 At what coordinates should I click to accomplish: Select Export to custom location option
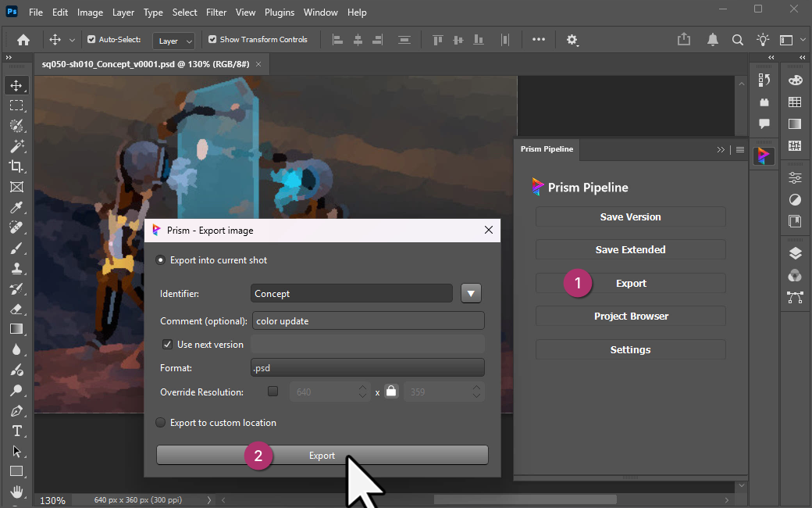tap(160, 422)
